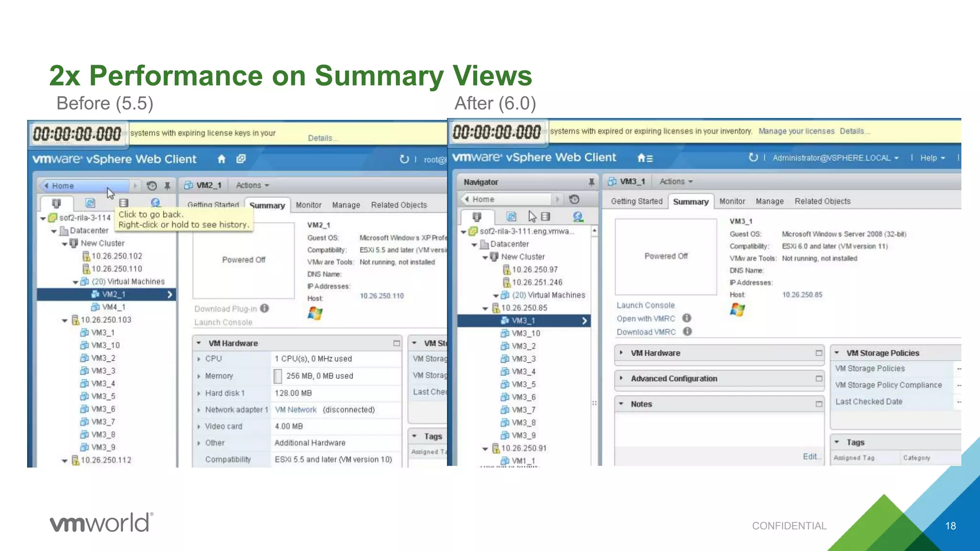The width and height of the screenshot is (980, 551).
Task: Click refresh icon in right vSphere header
Action: point(753,157)
